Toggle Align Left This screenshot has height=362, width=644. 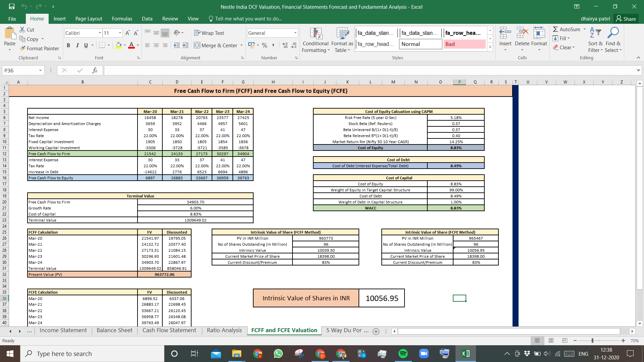click(x=148, y=45)
